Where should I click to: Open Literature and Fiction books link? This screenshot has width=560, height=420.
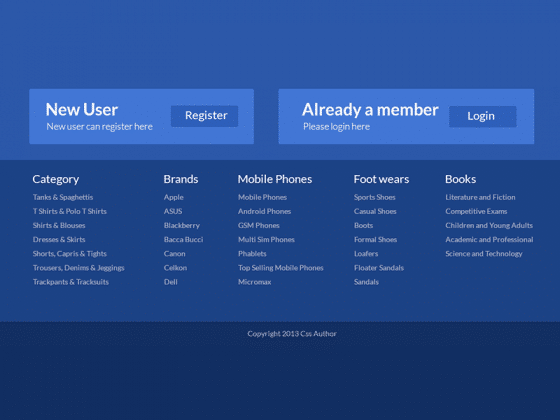tap(480, 197)
